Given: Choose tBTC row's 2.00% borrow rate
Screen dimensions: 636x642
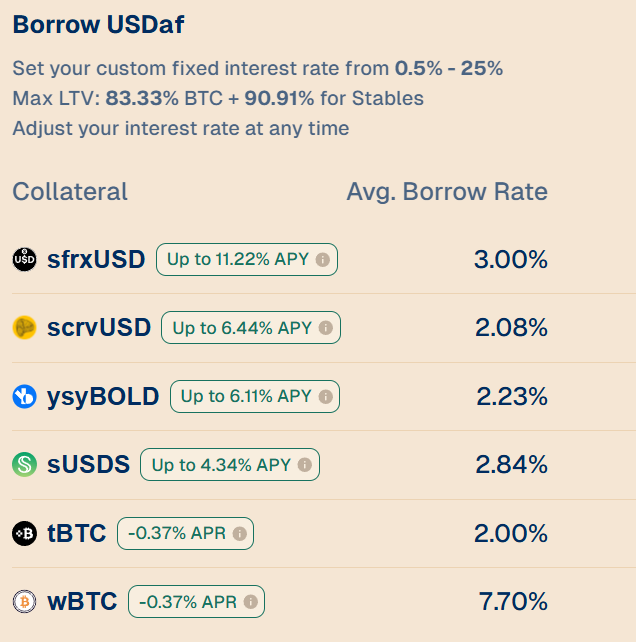Looking at the screenshot, I should coord(511,533).
